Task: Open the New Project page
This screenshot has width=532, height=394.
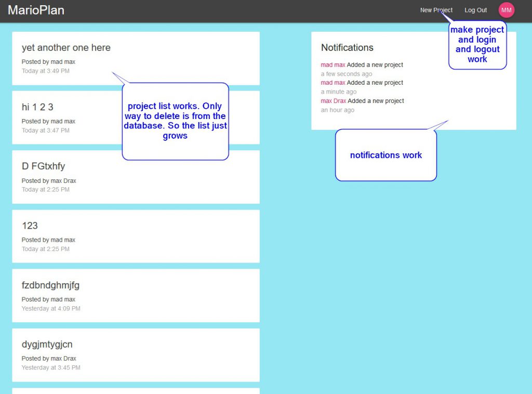Action: coord(436,10)
